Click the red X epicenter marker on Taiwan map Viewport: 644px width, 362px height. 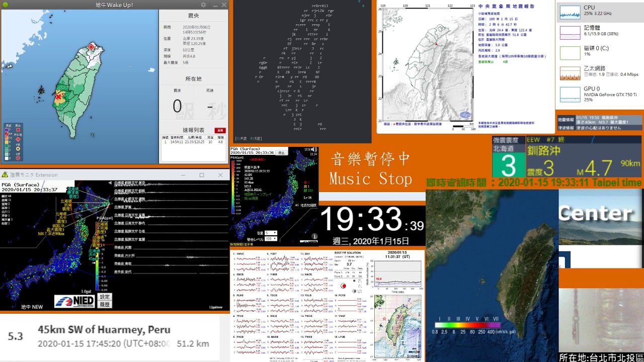tap(59, 97)
